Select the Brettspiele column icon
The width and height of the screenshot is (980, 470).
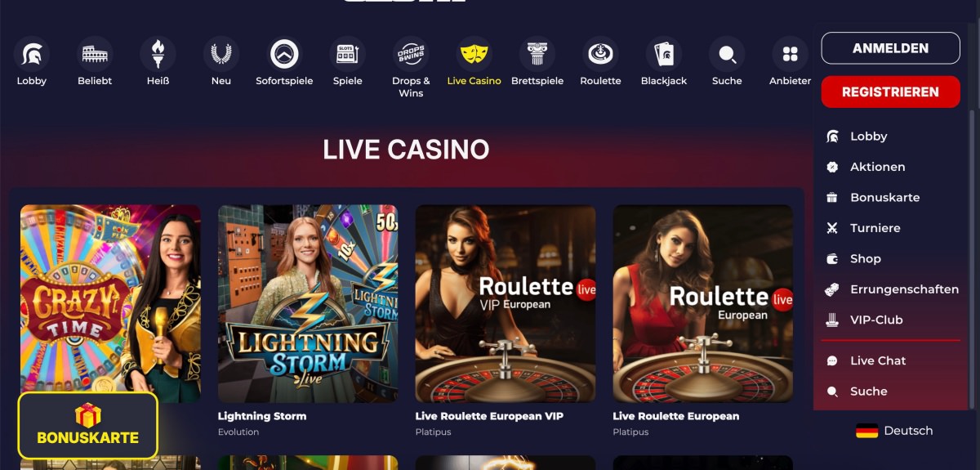(x=537, y=55)
